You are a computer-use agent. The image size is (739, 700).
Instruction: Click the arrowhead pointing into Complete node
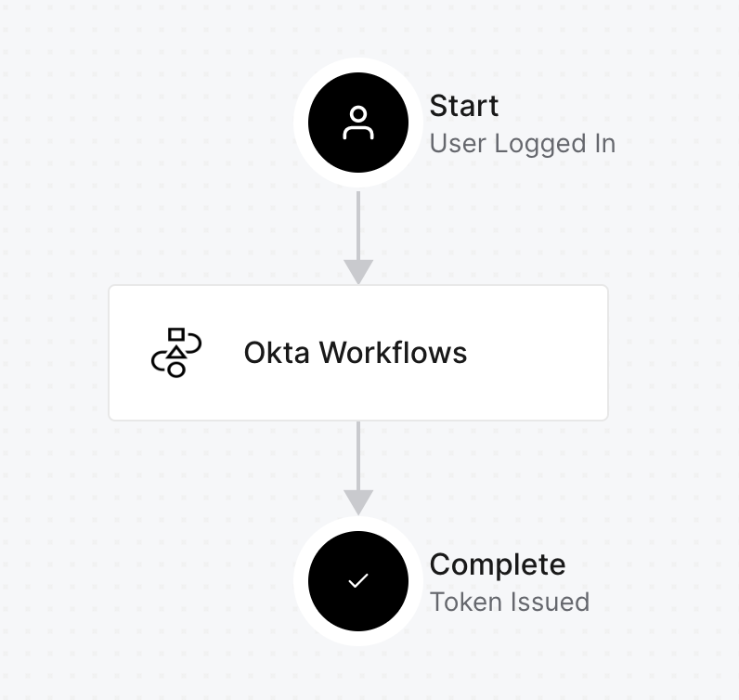pos(358,501)
